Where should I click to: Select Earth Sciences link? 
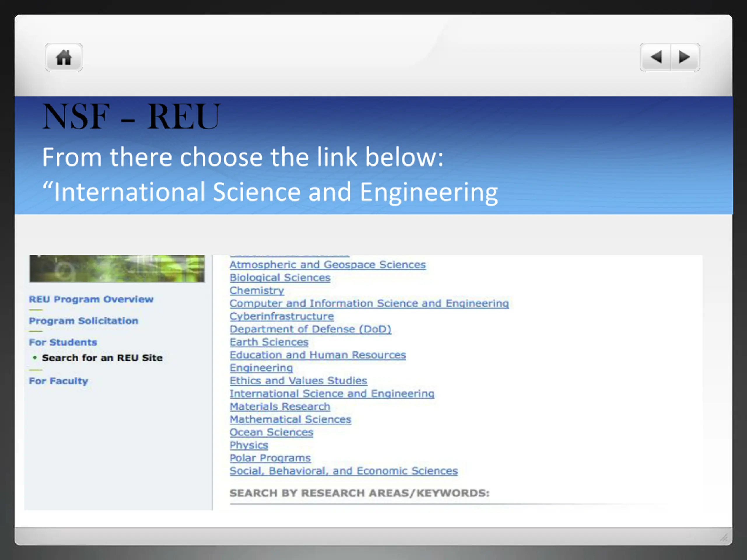[x=269, y=342]
